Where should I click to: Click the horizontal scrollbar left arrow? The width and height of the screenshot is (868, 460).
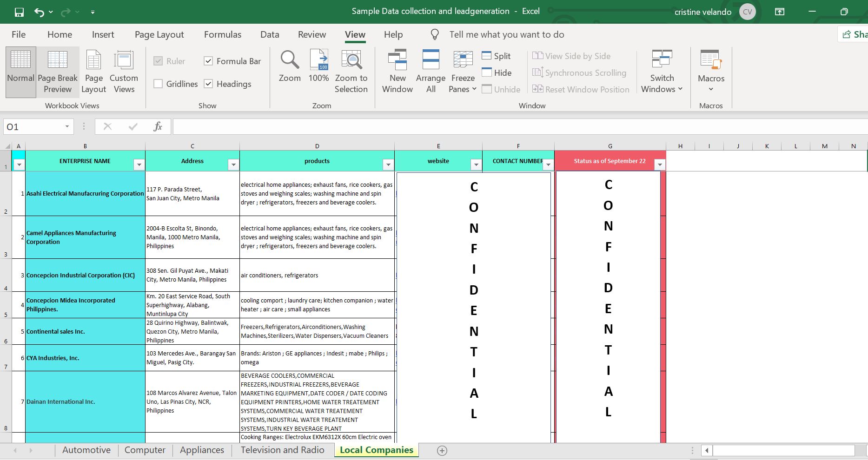707,450
